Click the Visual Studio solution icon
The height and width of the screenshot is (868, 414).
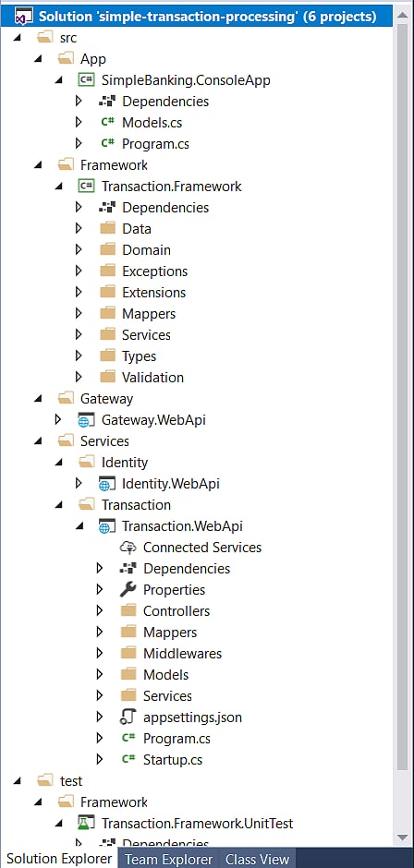tap(22, 17)
